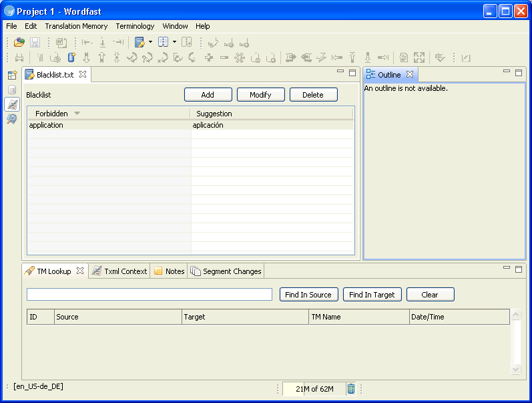This screenshot has height=403, width=532.
Task: Click the Modify button
Action: (260, 95)
